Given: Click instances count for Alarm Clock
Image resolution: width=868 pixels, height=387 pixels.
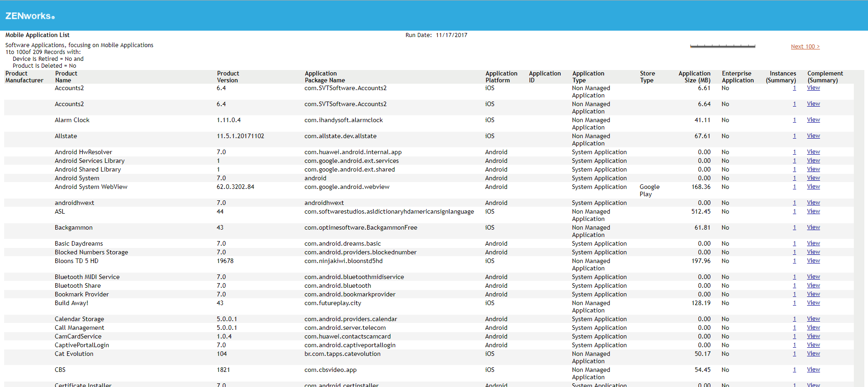Looking at the screenshot, I should [x=794, y=120].
